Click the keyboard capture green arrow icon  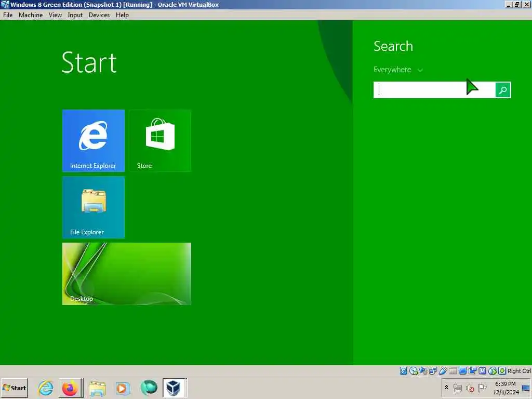[502, 371]
